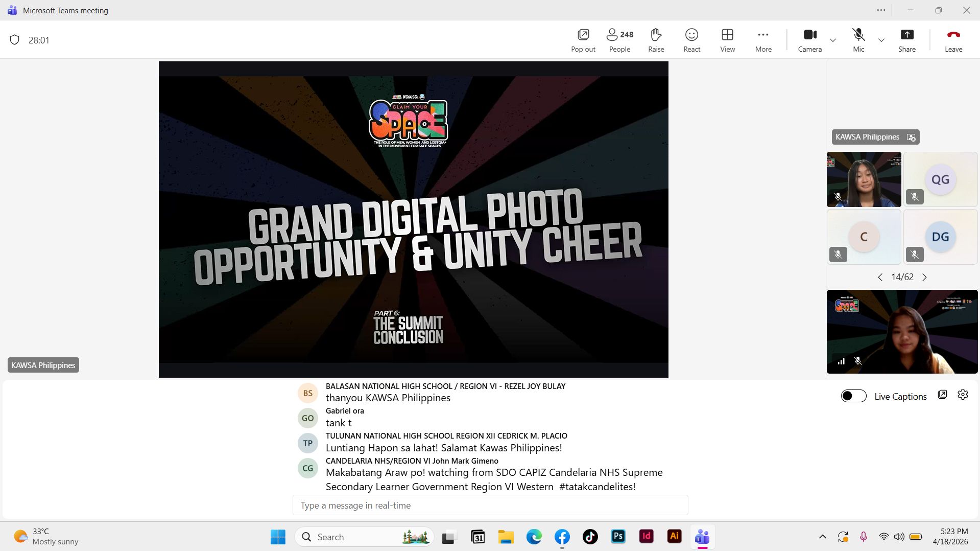
Task: Click the meeting timer 28:01
Action: coord(39,40)
